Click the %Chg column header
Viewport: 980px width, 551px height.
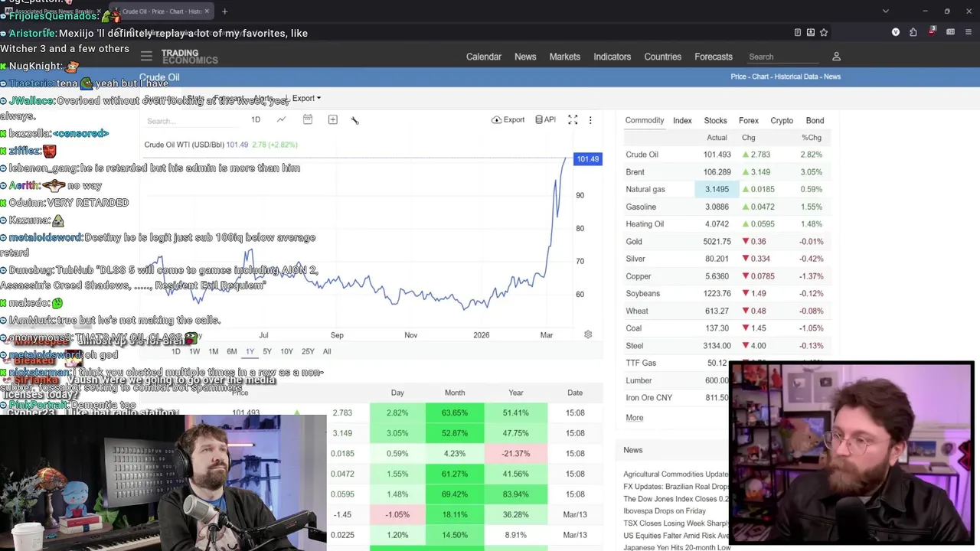812,138
